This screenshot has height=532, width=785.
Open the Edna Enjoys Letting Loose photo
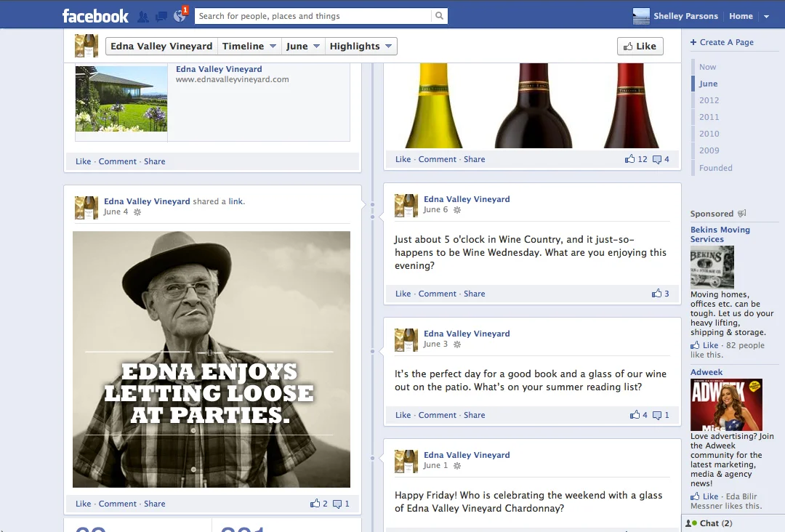[x=212, y=359]
